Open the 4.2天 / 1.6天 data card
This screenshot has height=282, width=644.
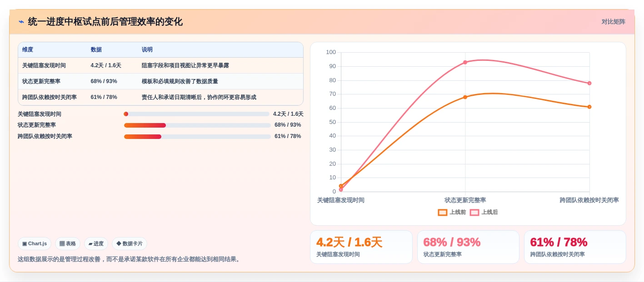point(361,247)
